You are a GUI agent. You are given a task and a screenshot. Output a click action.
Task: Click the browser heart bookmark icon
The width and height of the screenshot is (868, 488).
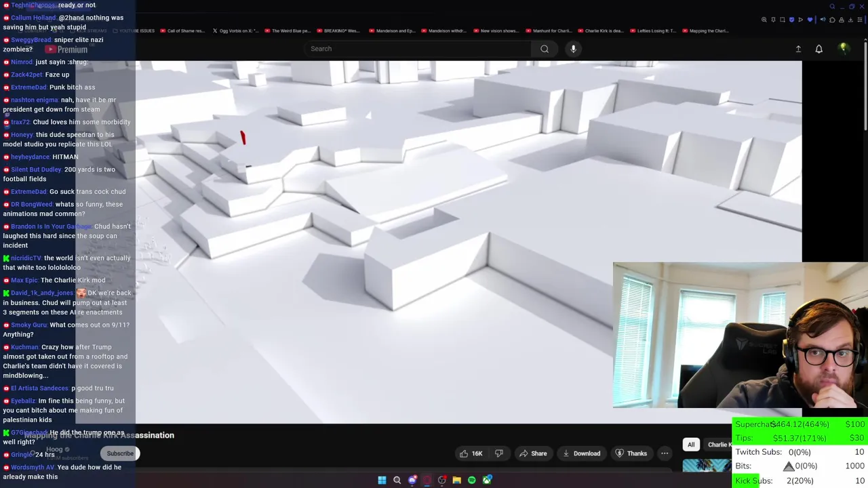click(810, 20)
